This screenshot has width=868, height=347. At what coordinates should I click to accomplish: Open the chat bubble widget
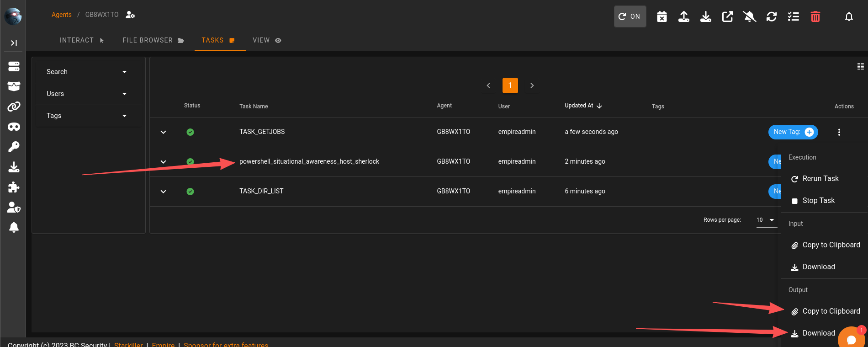(x=851, y=339)
